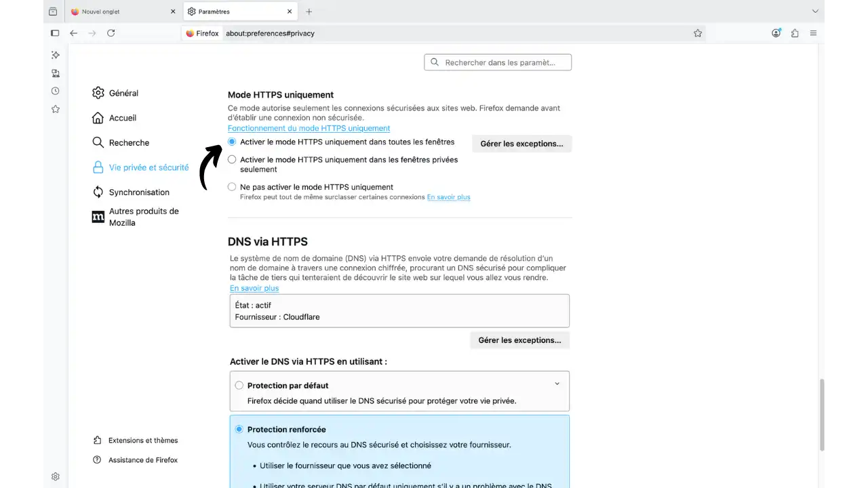
Task: Choose Ne pas activer le mode HTTPS uniquement
Action: [232, 186]
